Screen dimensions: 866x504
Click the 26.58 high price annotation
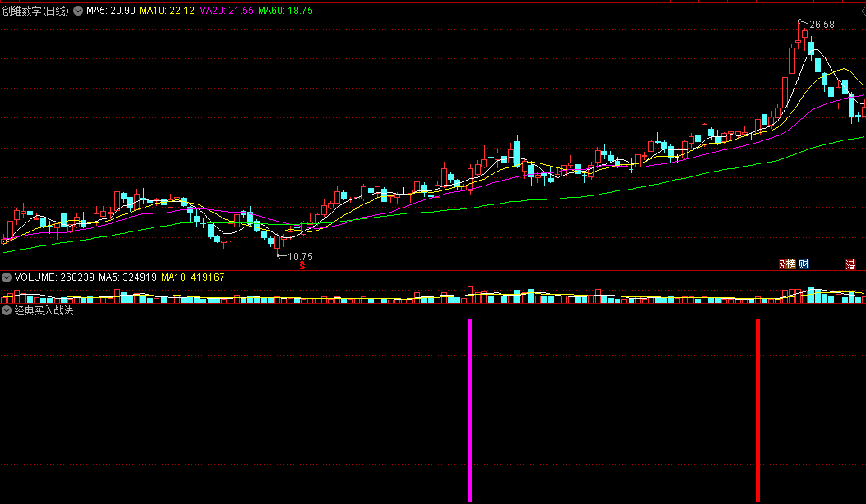click(822, 25)
